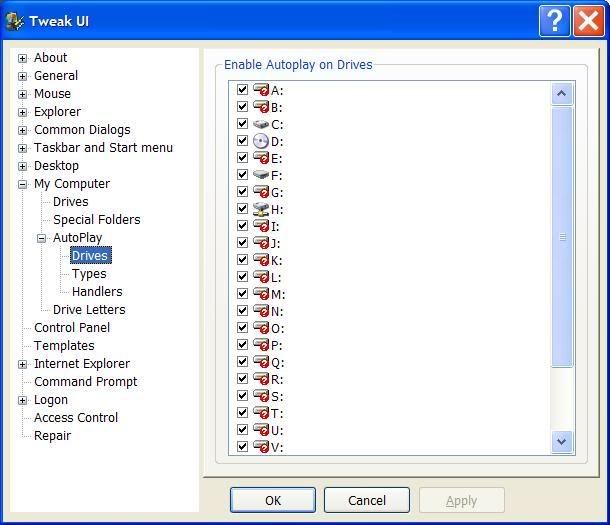The image size is (610, 525).
Task: Click the G: drive icon
Action: pos(261,192)
